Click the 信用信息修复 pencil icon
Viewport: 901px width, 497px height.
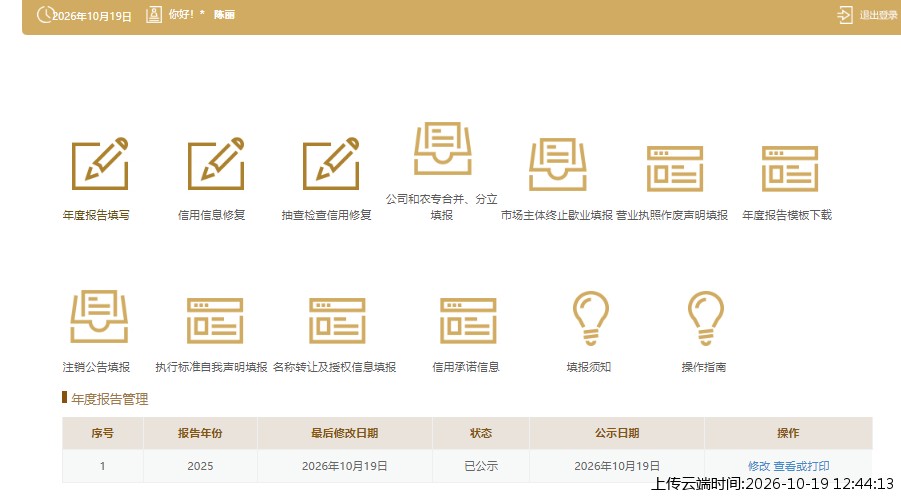coord(216,164)
